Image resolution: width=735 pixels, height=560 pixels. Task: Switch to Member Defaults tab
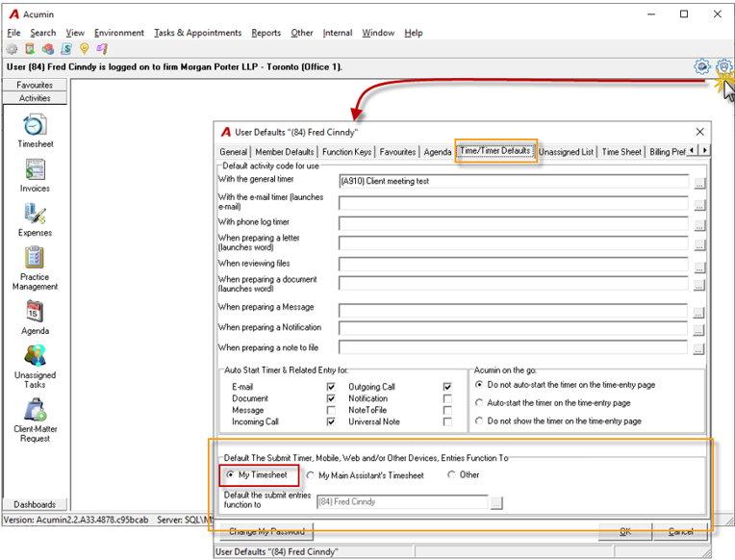coord(285,152)
